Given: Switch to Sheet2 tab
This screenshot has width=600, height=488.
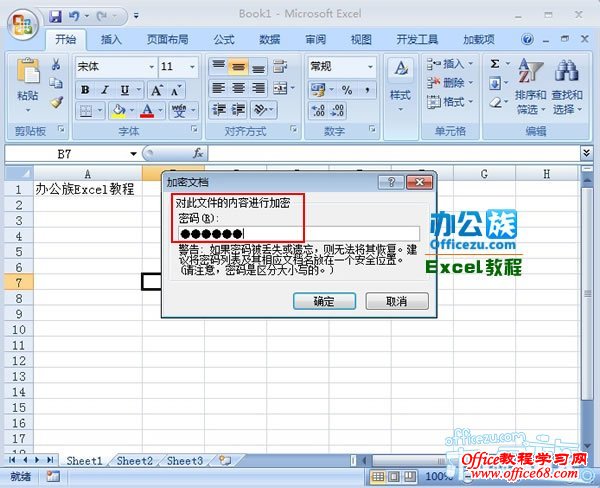Looking at the screenshot, I should 135,461.
